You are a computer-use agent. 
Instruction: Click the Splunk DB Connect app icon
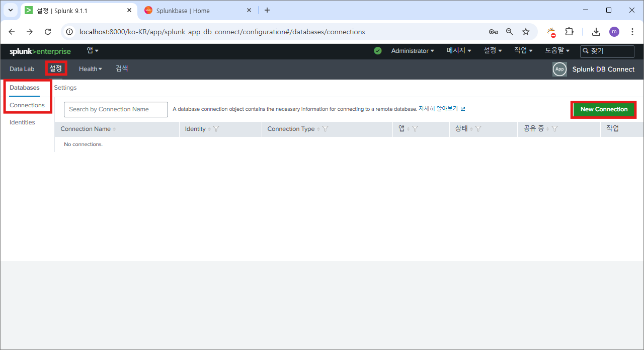point(559,69)
